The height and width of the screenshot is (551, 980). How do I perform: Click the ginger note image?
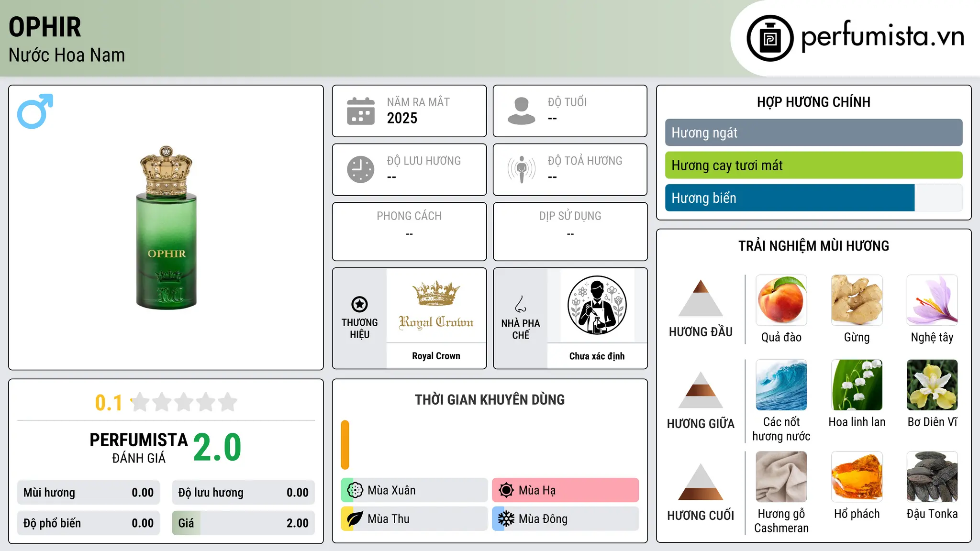click(857, 300)
